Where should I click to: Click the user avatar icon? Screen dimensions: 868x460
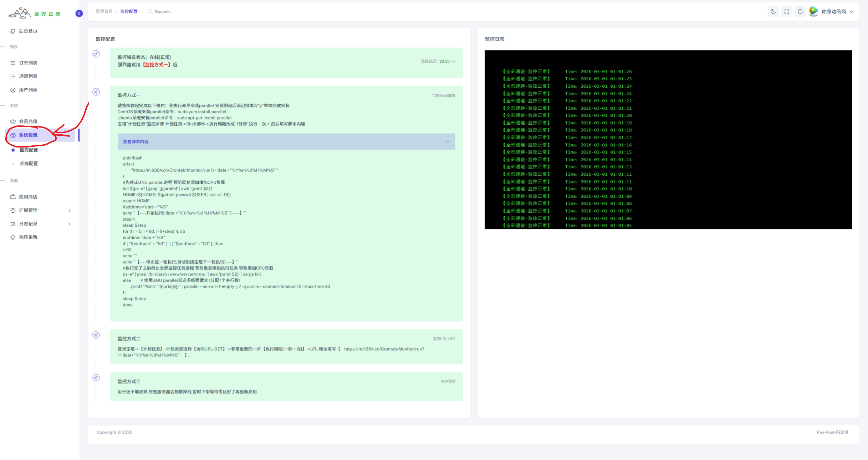click(x=813, y=11)
